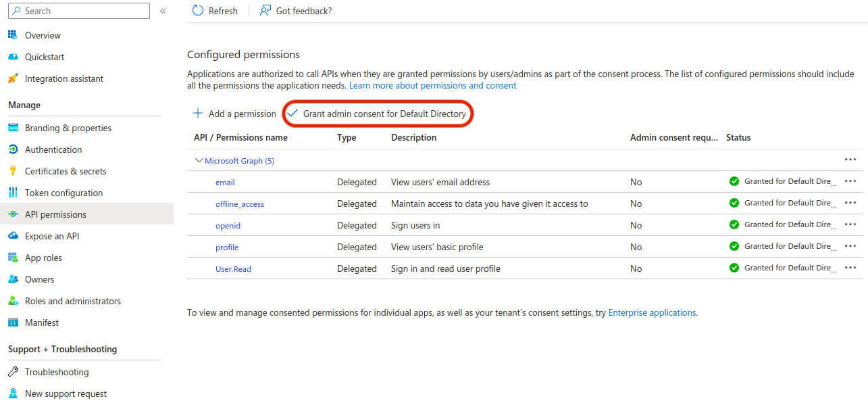This screenshot has height=405, width=868.
Task: Click the API / Permissions name column header
Action: pos(240,137)
